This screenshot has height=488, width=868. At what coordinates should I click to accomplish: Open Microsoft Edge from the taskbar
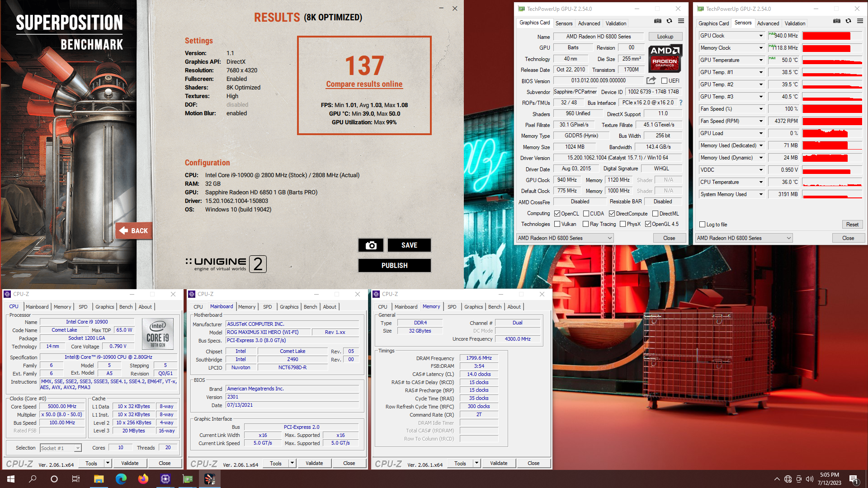tap(121, 479)
